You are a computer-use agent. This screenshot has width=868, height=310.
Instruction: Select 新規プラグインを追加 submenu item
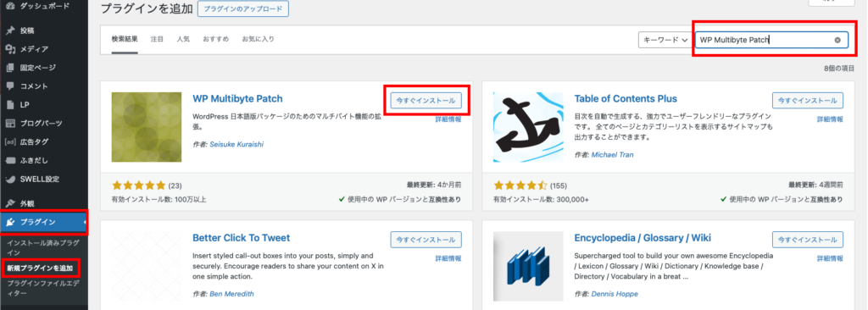(x=39, y=268)
